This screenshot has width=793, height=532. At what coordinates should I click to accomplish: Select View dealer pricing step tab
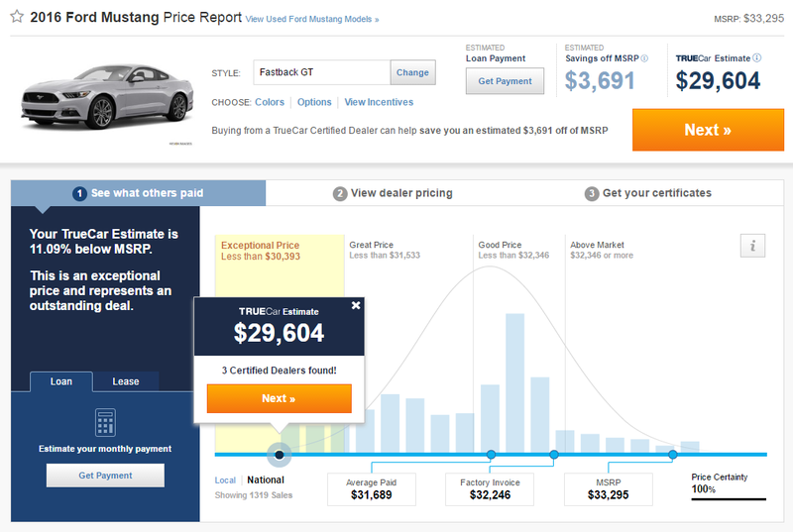click(x=393, y=193)
